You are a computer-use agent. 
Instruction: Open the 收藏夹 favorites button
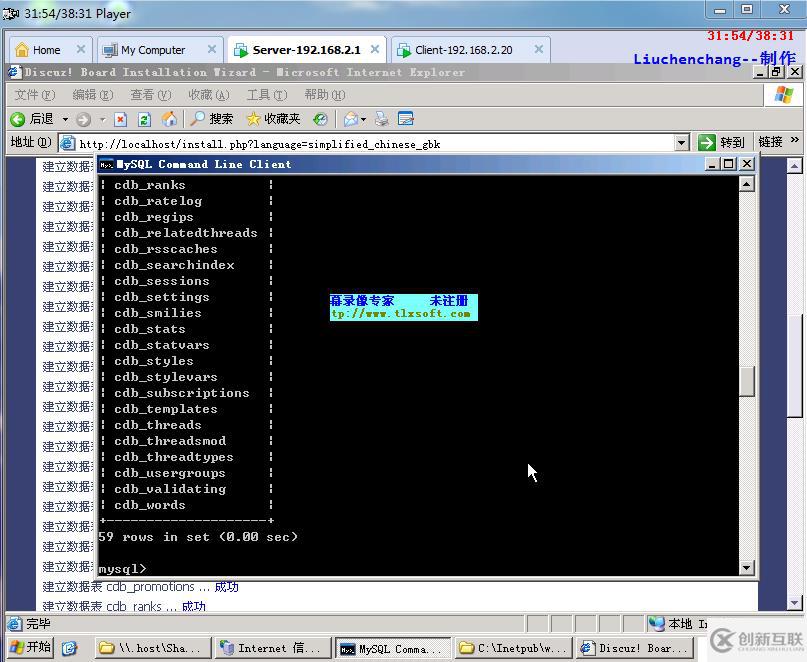(x=273, y=119)
